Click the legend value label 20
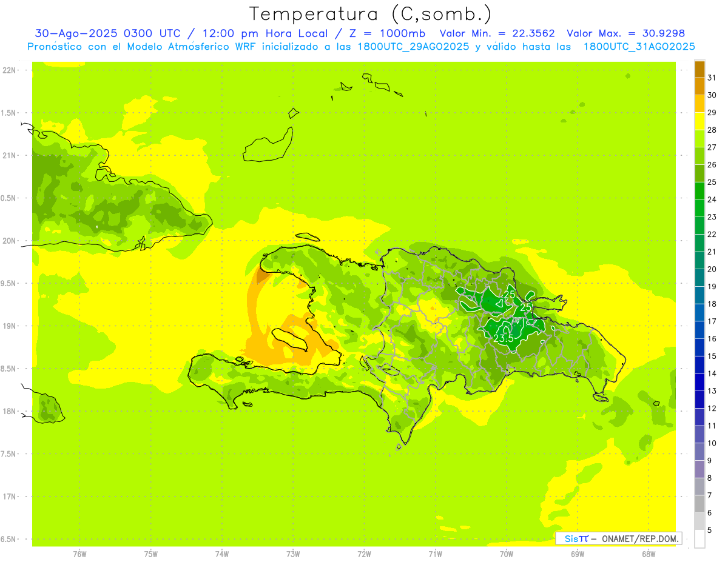Screen dimensions: 728x562 click(x=712, y=269)
